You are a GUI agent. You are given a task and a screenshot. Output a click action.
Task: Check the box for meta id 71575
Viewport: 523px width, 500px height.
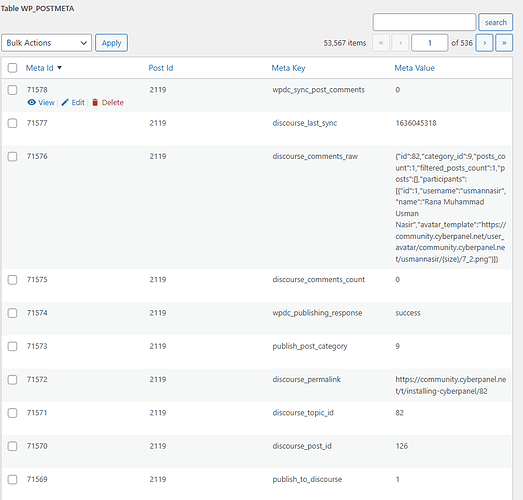point(12,280)
